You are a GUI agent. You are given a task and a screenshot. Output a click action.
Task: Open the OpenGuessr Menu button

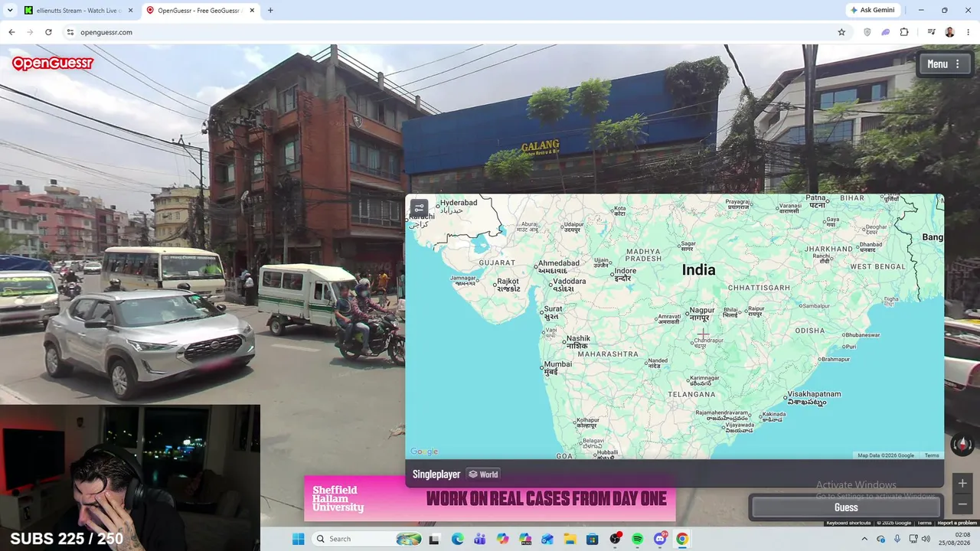click(944, 64)
